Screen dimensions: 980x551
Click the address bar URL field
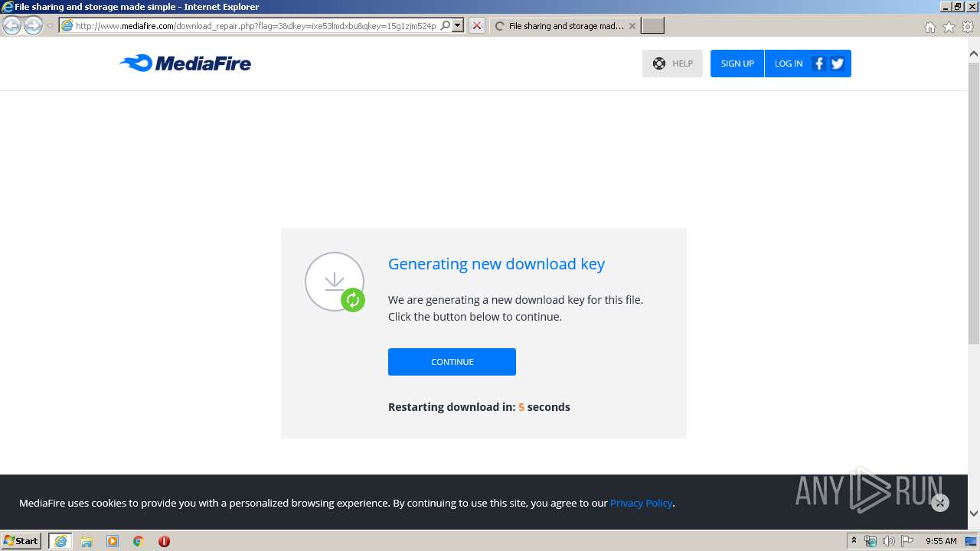(255, 26)
